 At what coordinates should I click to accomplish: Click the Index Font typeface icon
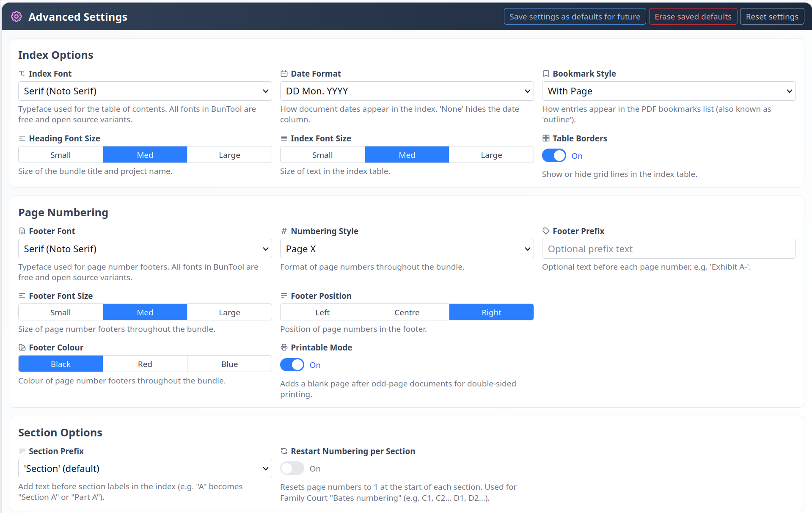tap(22, 74)
